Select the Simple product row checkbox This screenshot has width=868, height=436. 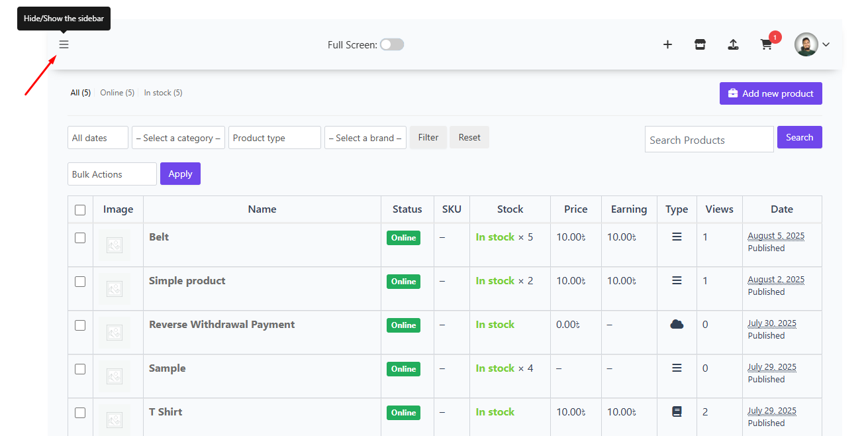tap(80, 282)
